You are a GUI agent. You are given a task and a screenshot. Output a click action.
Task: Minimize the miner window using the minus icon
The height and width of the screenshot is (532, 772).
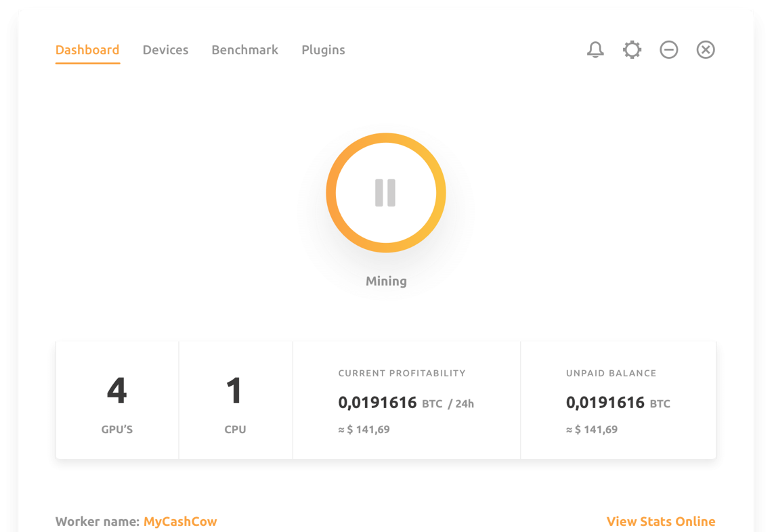tap(668, 49)
